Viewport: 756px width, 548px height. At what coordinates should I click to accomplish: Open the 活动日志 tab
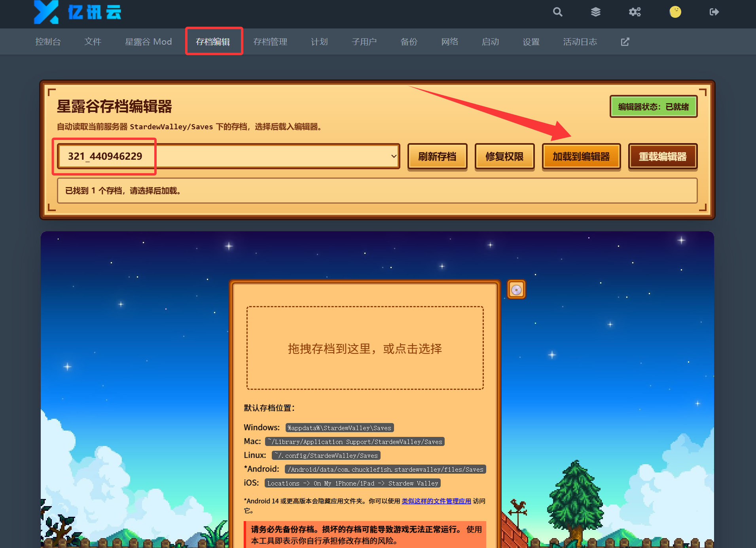point(580,42)
